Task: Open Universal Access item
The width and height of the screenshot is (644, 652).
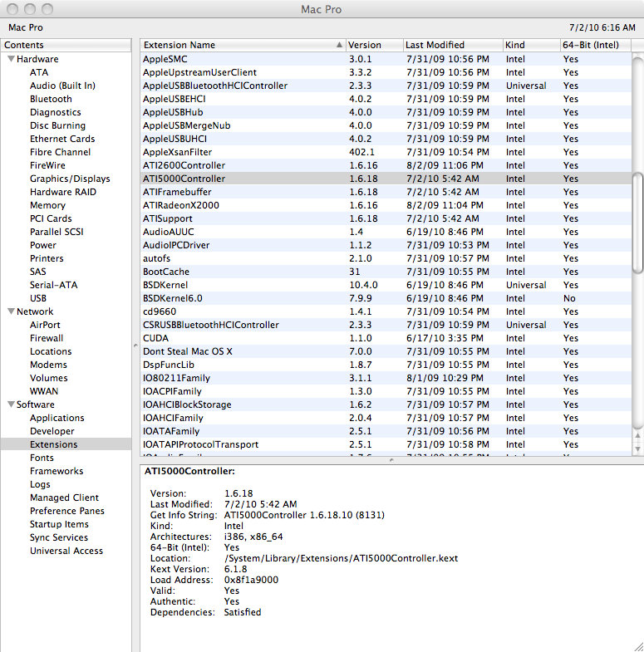Action: (66, 551)
